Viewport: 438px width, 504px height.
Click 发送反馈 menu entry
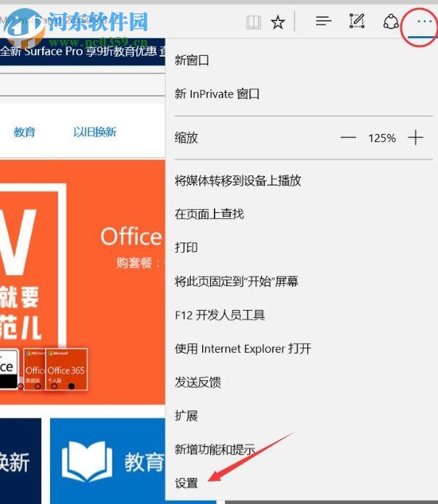pos(198,382)
